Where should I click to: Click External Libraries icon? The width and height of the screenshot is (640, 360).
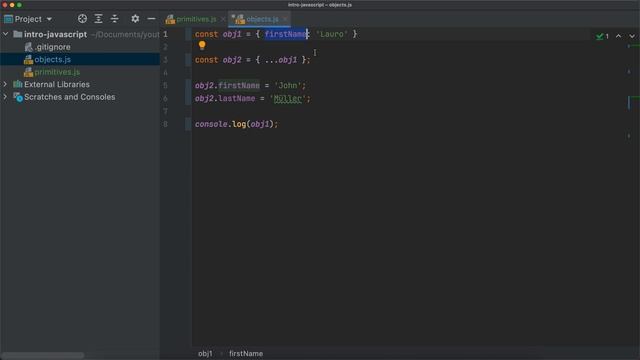(x=18, y=84)
